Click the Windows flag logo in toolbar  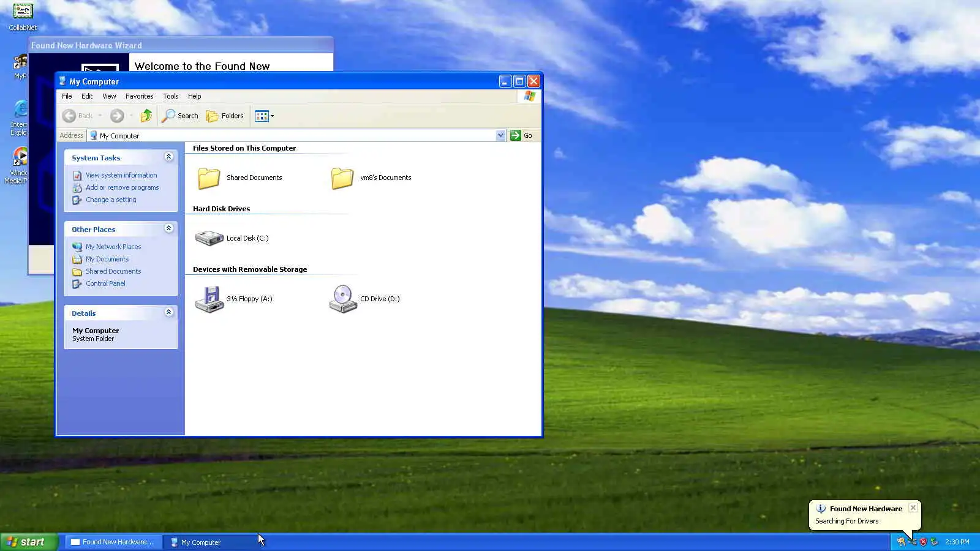(529, 96)
